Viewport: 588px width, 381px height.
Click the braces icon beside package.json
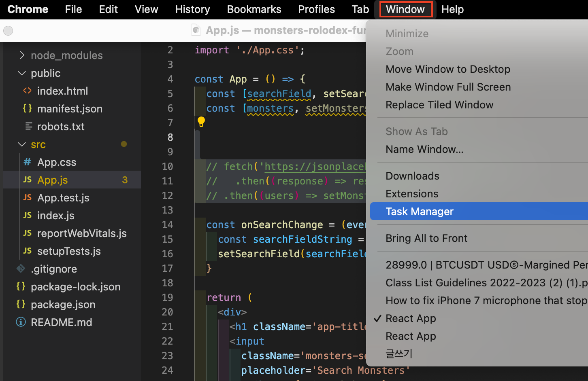pyautogui.click(x=21, y=304)
